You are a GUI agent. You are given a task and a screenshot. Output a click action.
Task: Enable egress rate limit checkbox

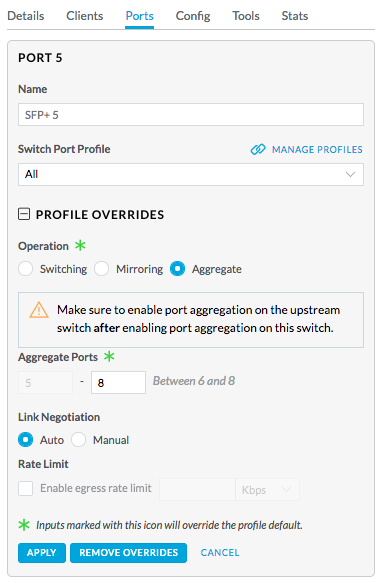coord(26,488)
